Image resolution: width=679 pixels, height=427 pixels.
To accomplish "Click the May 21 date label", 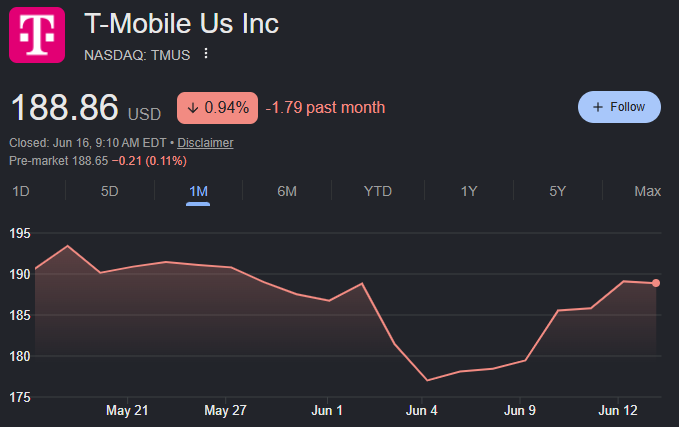I will click(x=127, y=410).
